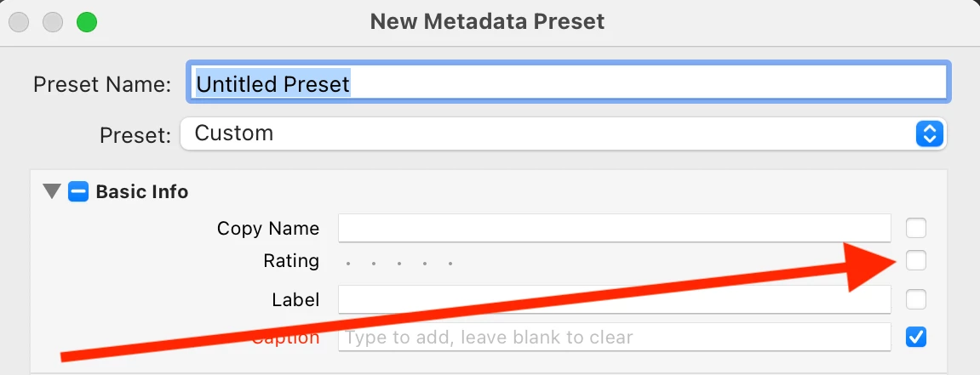980x375 pixels.
Task: Set rating to two stars
Action: [374, 263]
